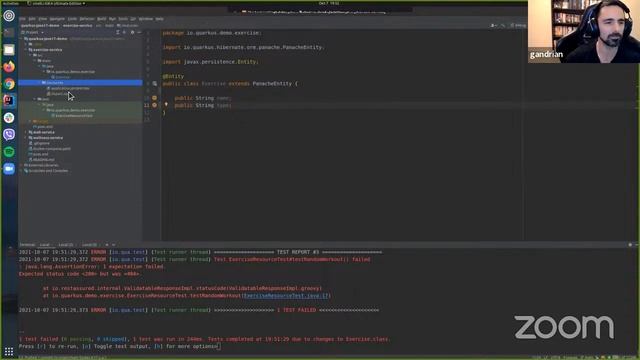Open terminal panel settings gear
Viewport: 640px width, 360px height.
point(630,245)
